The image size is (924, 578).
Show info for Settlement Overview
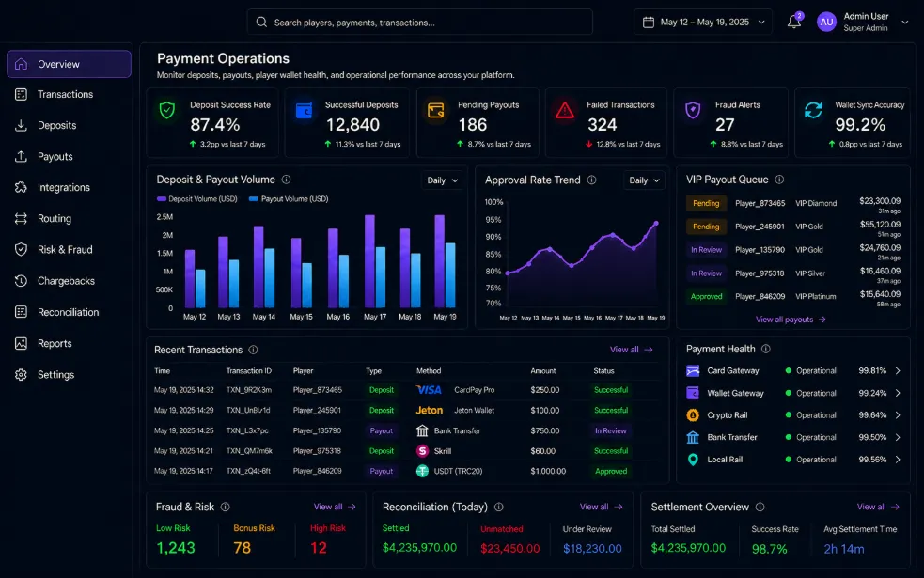tap(760, 507)
